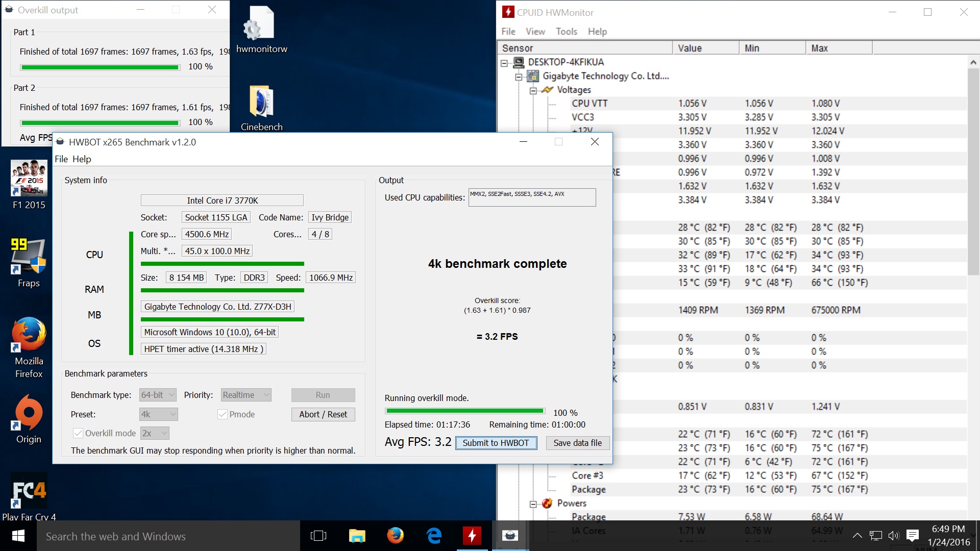This screenshot has height=551, width=980.
Task: Click the Search the web and Windows box
Action: 168,536
